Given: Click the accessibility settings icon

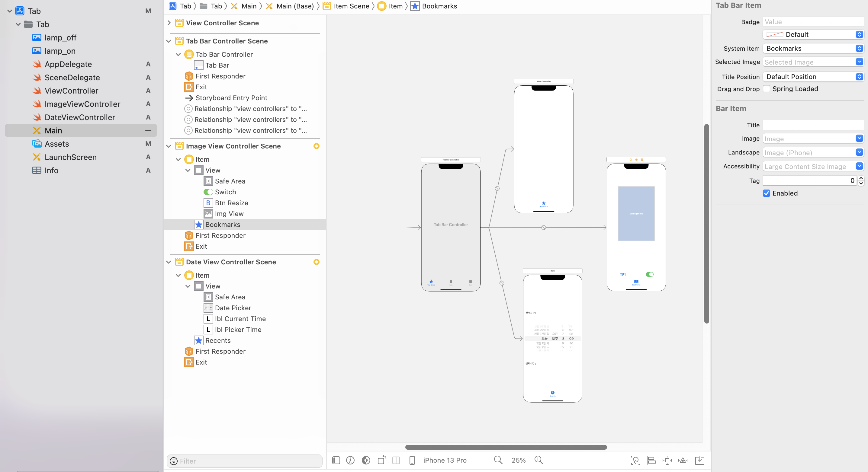Looking at the screenshot, I should pyautogui.click(x=350, y=460).
